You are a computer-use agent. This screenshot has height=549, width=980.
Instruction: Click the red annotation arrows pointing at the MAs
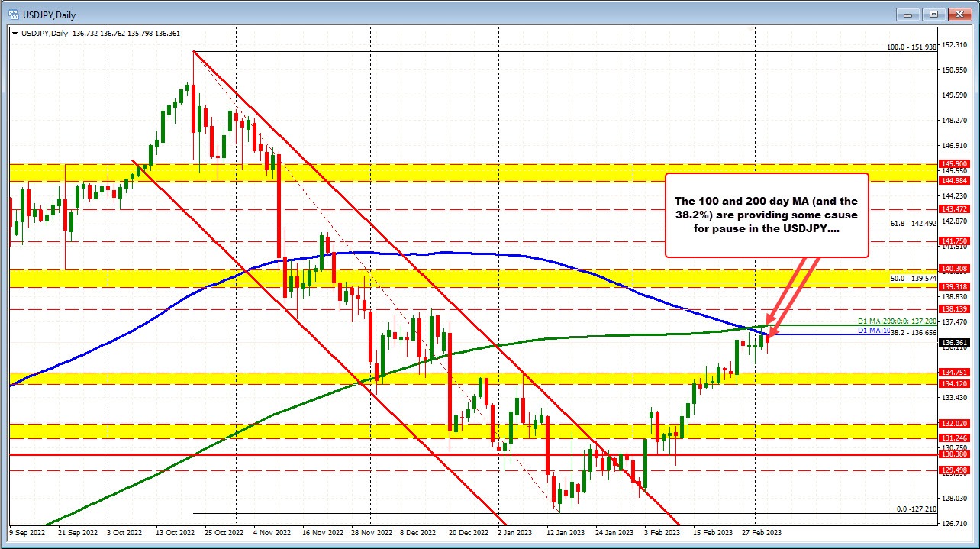(794, 290)
